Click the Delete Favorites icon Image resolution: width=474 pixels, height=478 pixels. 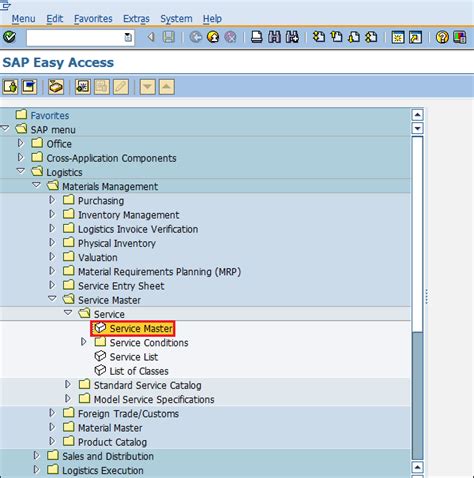pos(102,87)
